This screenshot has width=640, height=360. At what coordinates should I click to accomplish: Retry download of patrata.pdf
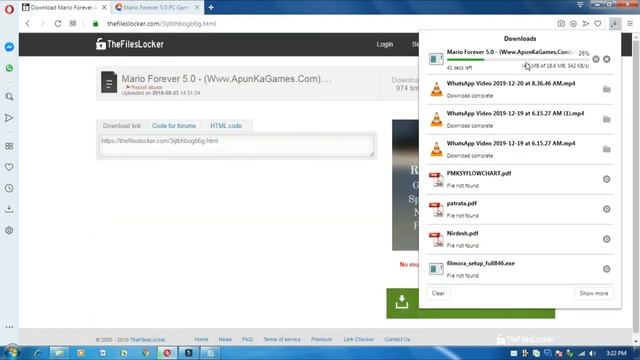[x=607, y=209]
